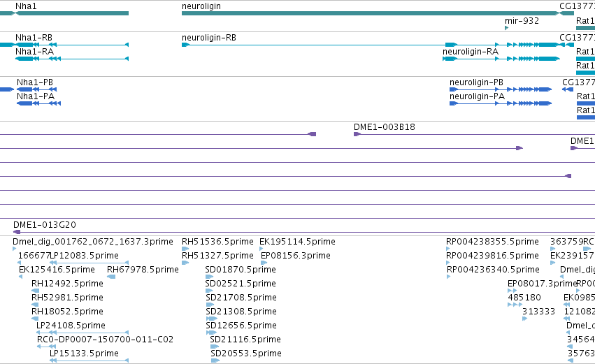Screen dimensions: 595x364
Task: Click the SD20553.5prime EST label
Action: pos(246,354)
